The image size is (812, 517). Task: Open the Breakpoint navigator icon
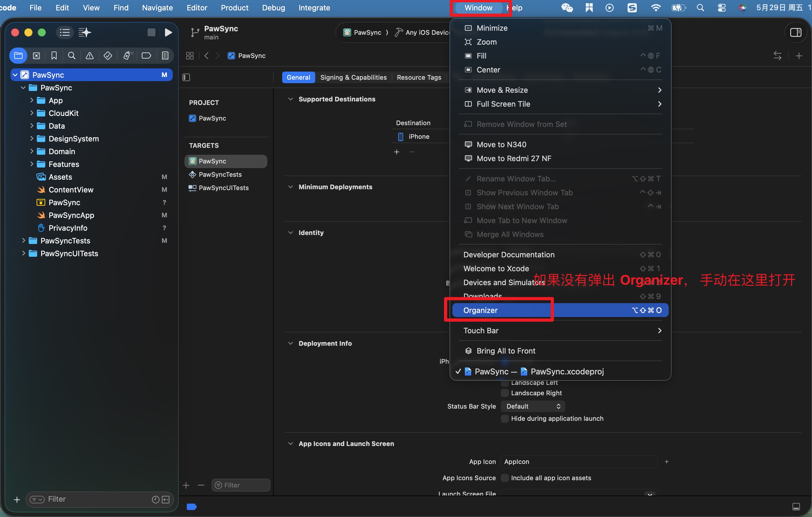[x=146, y=56]
